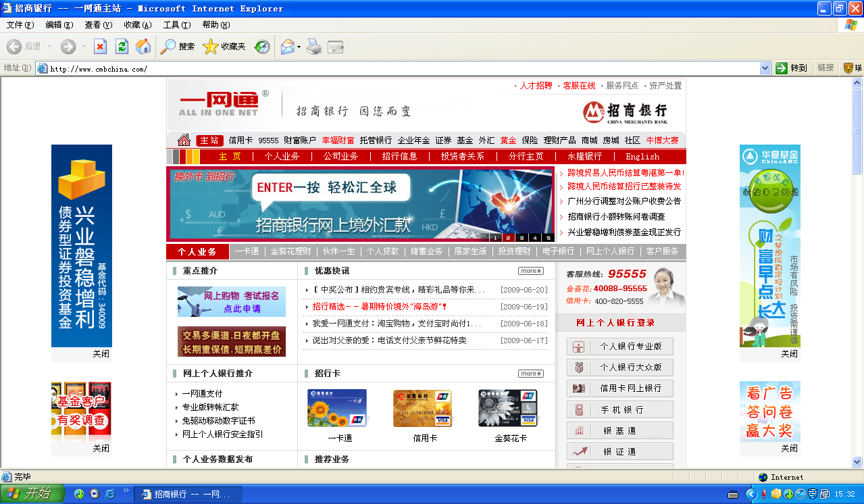This screenshot has height=504, width=864.
Task: Open the 工具(T) menu
Action: tap(176, 25)
